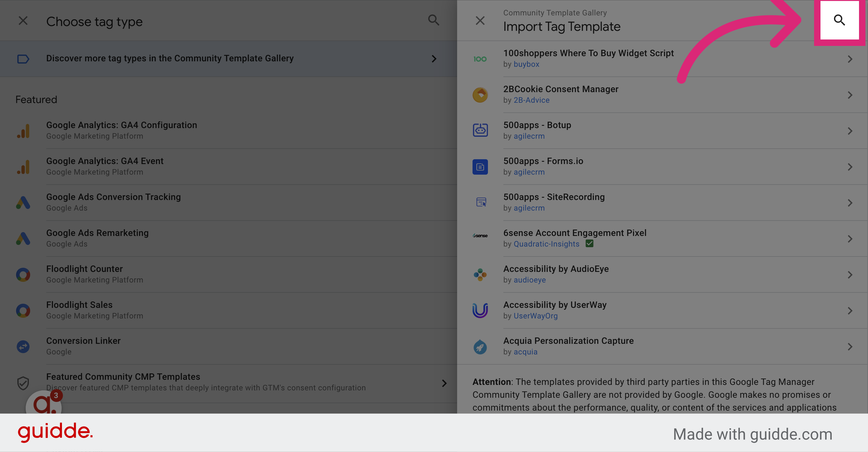
Task: Click the search icon in Import Tag Template
Action: tap(839, 20)
